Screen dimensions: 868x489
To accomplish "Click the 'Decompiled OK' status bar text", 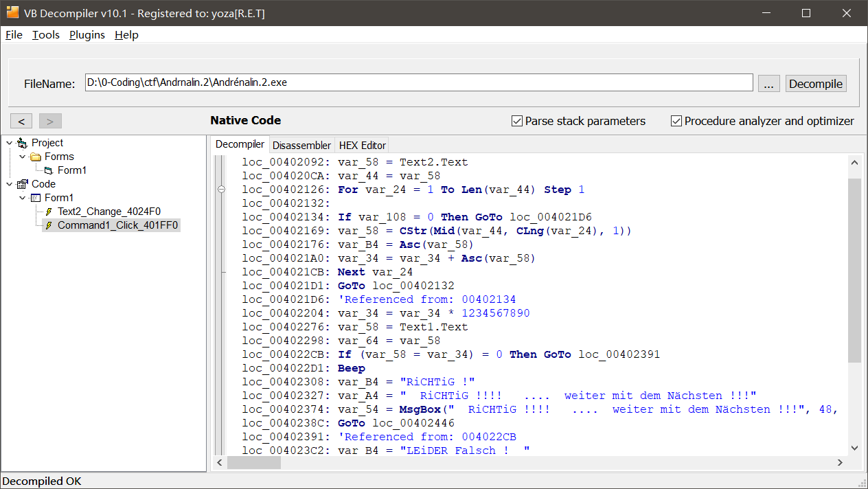I will tap(42, 481).
